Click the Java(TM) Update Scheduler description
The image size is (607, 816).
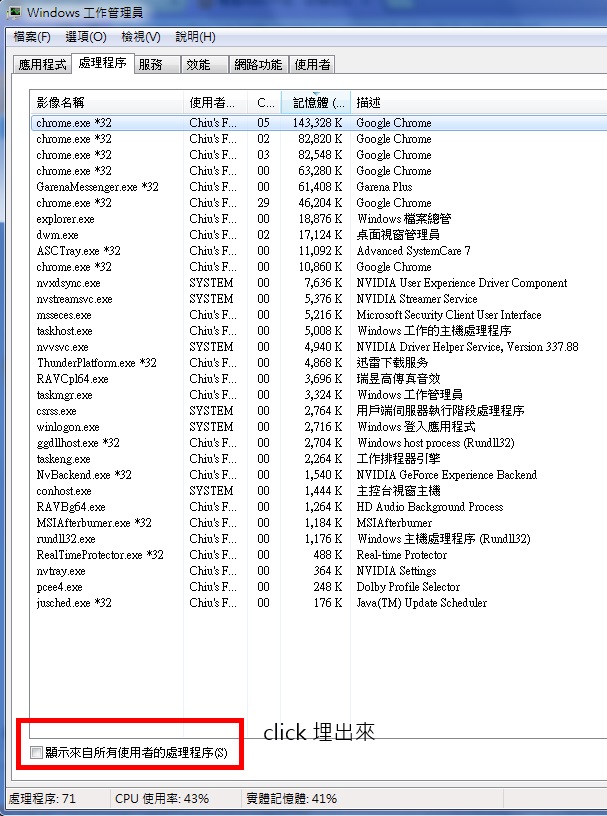tap(421, 603)
